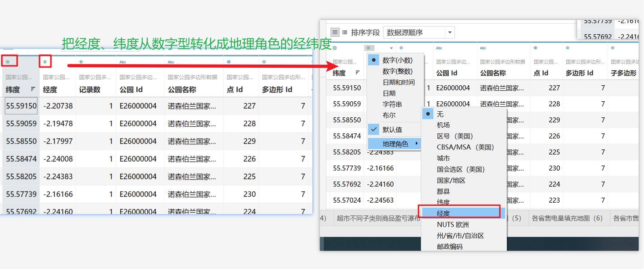The width and height of the screenshot is (644, 269).
Task: Select cell 229 in left screenshot
Action: (249, 141)
